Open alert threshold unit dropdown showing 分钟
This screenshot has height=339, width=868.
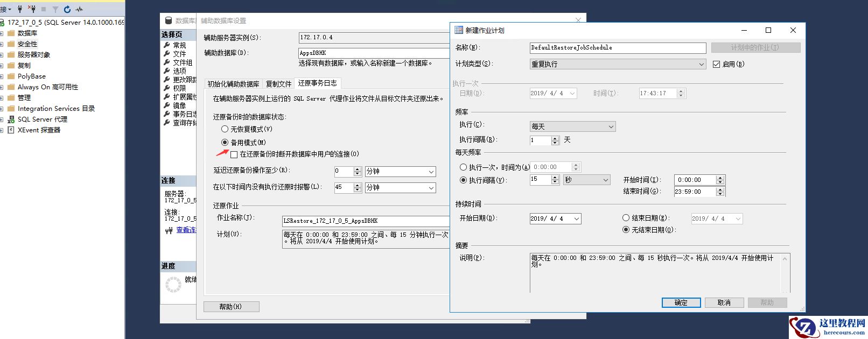coord(400,188)
